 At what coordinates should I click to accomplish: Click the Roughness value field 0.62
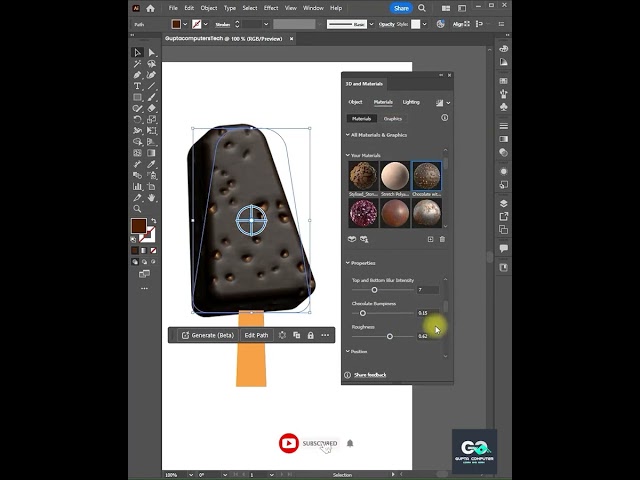click(x=428, y=336)
